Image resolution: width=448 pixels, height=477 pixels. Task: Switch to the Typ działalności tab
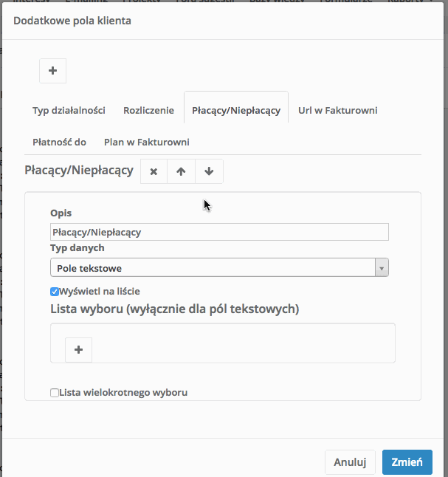(69, 111)
